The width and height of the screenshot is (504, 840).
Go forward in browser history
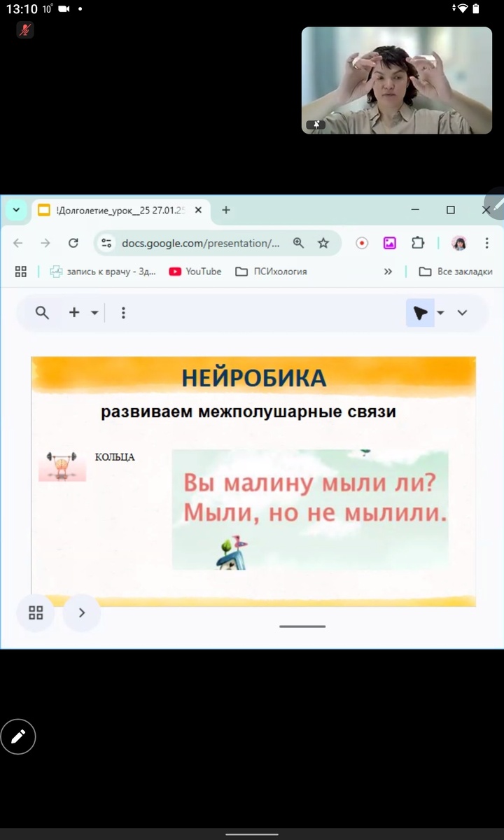[45, 243]
